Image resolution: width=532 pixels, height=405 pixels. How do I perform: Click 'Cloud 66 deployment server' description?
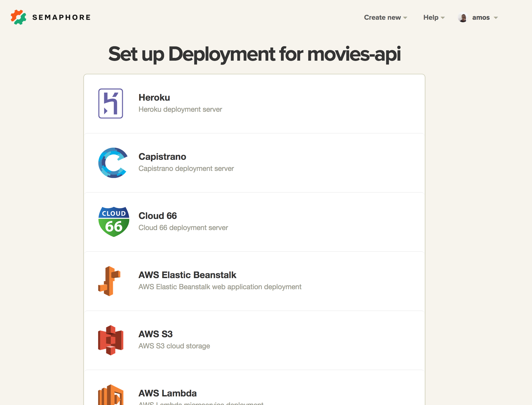tap(183, 228)
